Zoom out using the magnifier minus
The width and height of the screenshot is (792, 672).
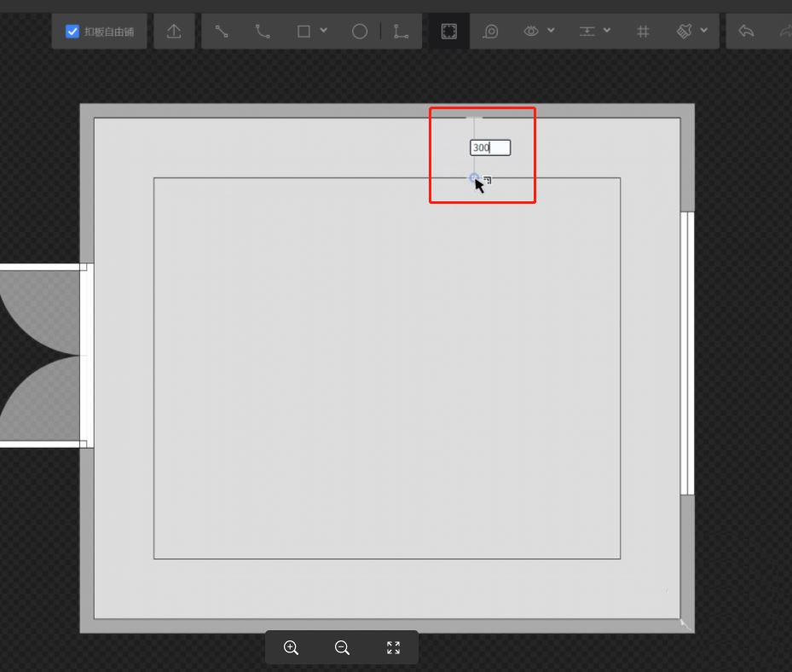[342, 647]
